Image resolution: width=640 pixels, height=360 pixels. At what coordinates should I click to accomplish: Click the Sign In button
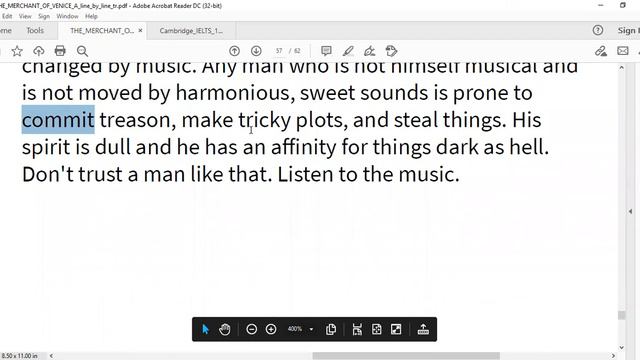point(628,31)
